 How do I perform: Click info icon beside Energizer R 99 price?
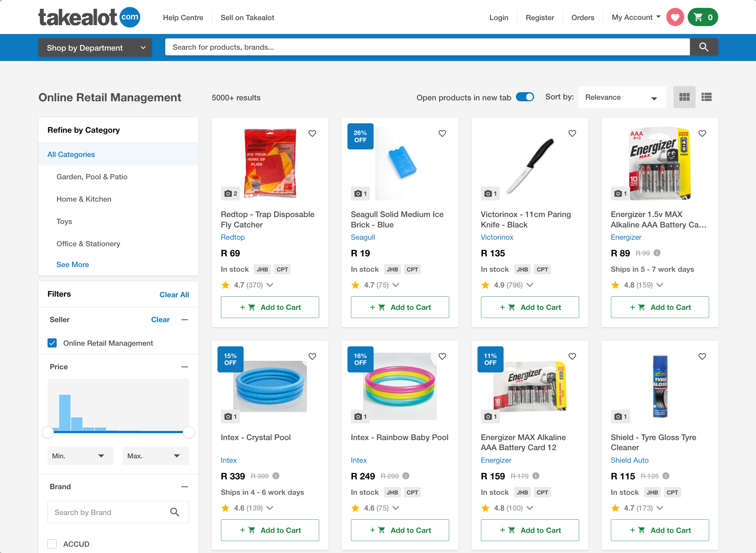point(657,253)
